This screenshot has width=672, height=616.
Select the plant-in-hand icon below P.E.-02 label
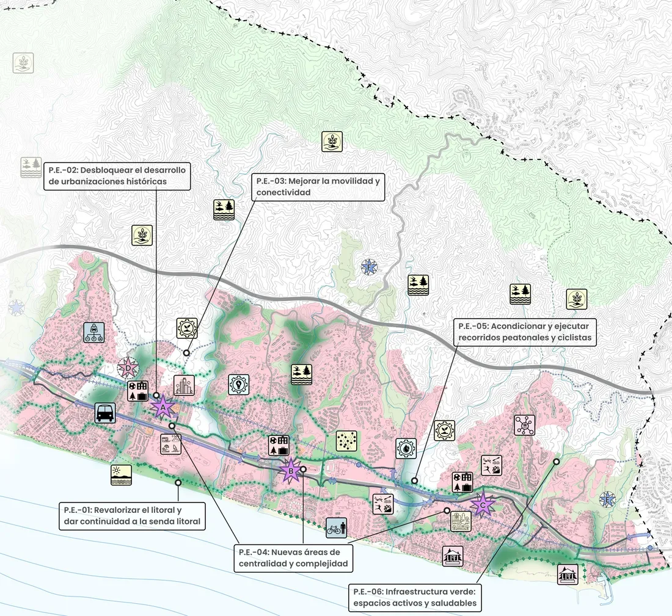(142, 235)
